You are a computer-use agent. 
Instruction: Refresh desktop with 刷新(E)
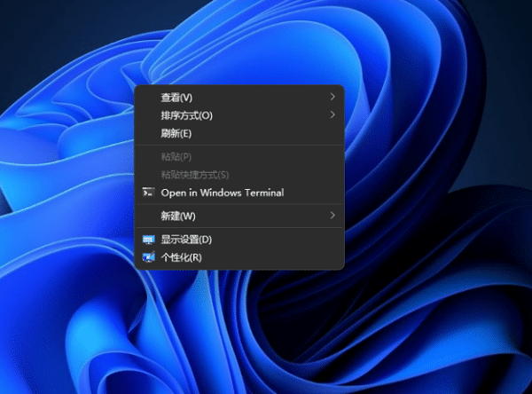[x=176, y=133]
